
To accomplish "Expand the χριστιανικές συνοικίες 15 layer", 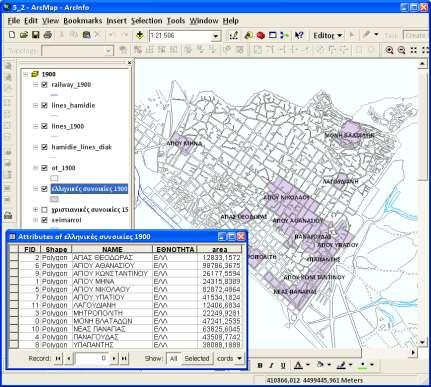I will click(35, 210).
